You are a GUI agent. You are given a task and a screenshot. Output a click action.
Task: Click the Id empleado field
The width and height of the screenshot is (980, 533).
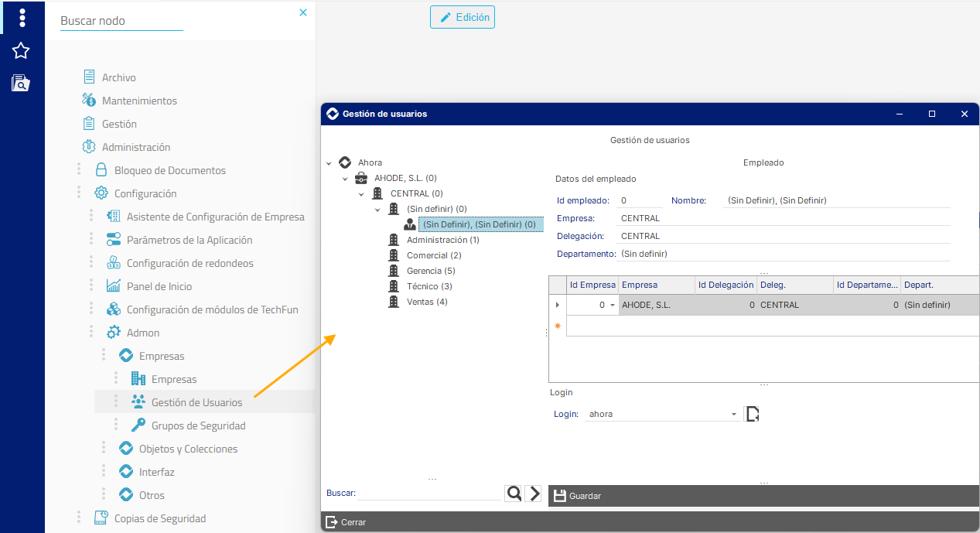[x=639, y=200]
